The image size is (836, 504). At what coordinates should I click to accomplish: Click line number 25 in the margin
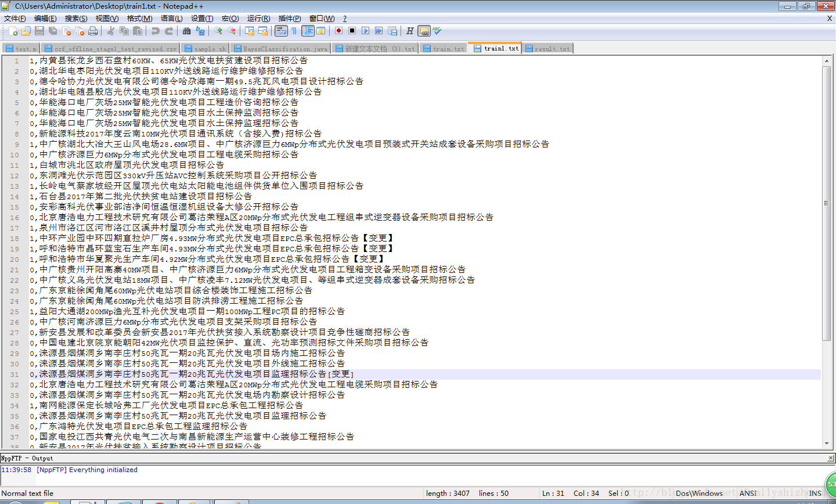pos(15,311)
